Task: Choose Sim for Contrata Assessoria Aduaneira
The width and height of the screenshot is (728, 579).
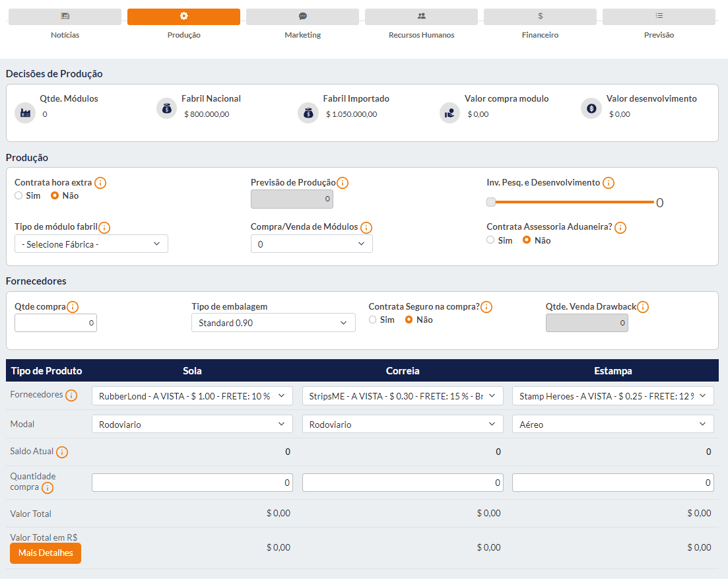Action: [490, 240]
